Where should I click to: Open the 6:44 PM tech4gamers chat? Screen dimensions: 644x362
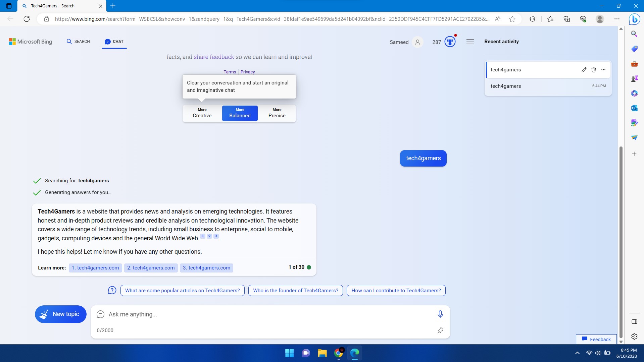548,86
